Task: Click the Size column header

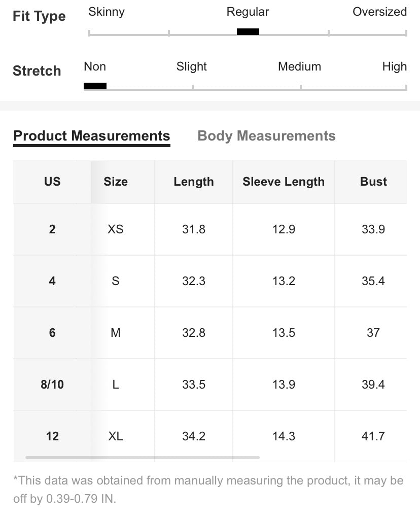Action: 116,182
